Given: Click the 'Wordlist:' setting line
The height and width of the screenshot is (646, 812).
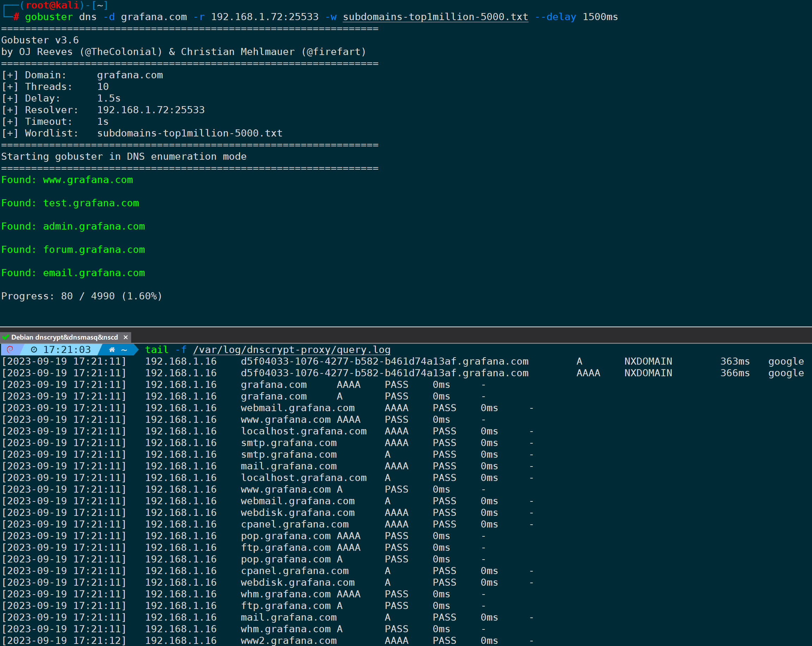Looking at the screenshot, I should pyautogui.click(x=142, y=133).
